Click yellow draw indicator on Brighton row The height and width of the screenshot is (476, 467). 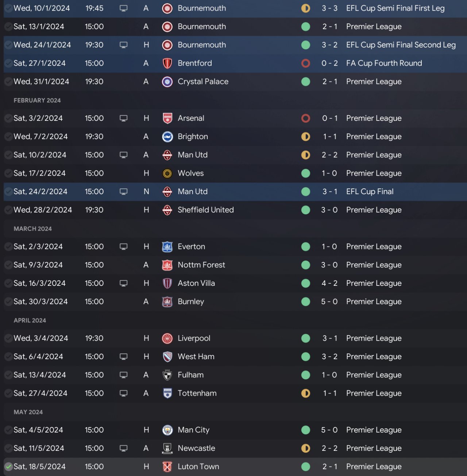tap(306, 137)
